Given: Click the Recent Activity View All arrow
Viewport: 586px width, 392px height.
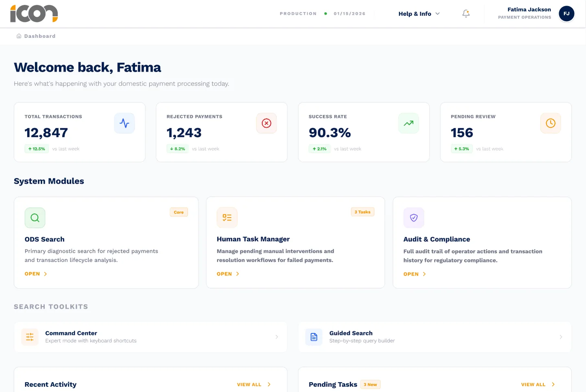Looking at the screenshot, I should pos(269,384).
